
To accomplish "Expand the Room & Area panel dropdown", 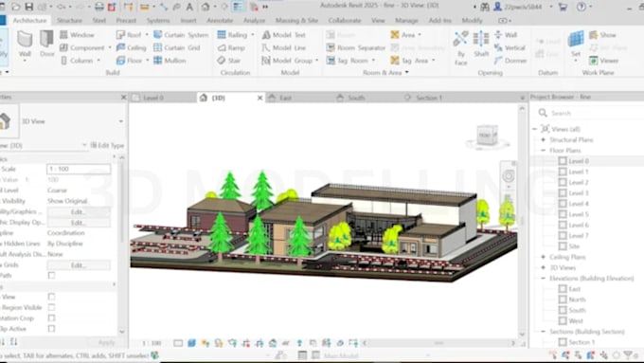I will (x=406, y=72).
